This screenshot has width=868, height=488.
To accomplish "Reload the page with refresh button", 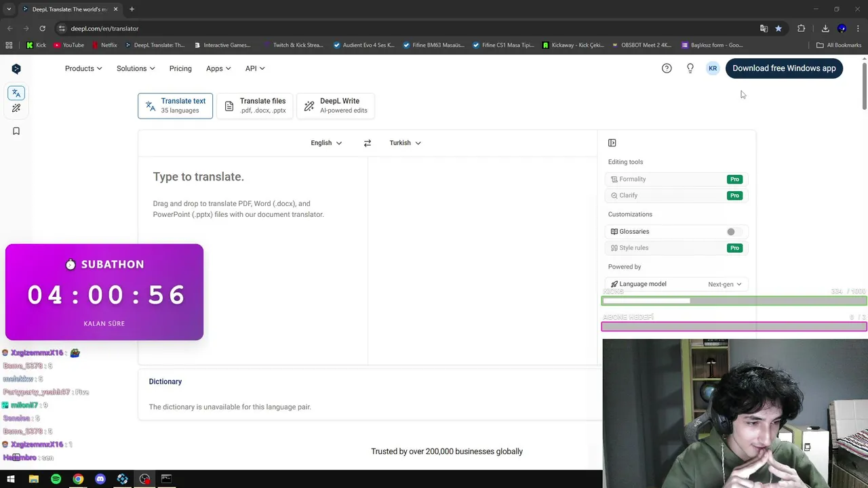I will tap(42, 28).
